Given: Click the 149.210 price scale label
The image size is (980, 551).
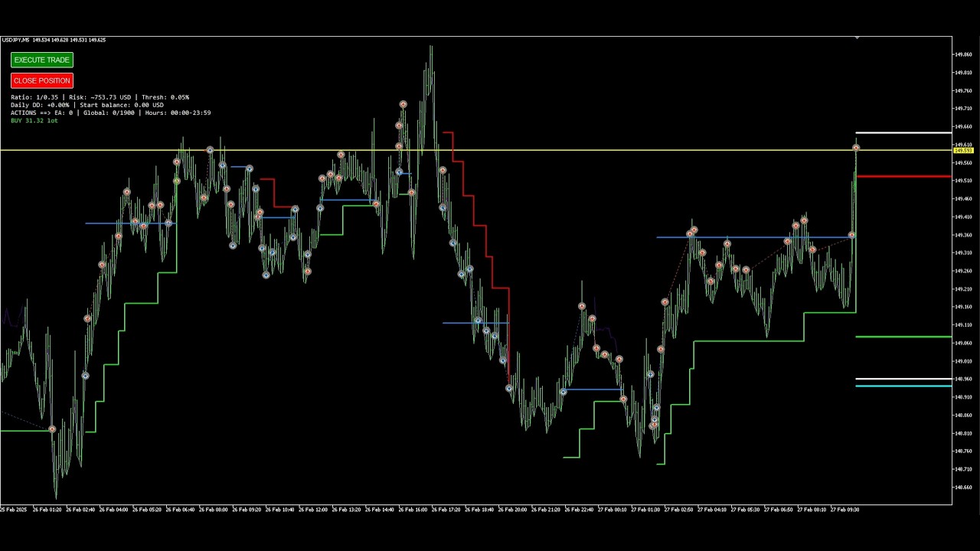Looking at the screenshot, I should point(963,289).
